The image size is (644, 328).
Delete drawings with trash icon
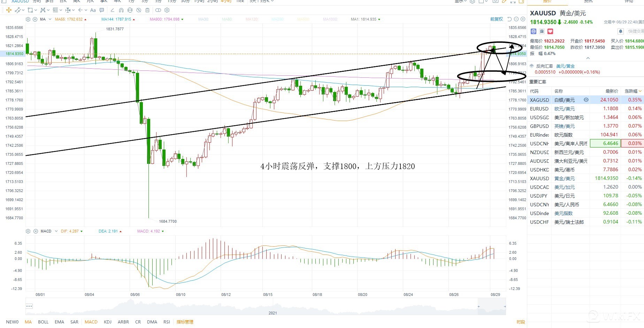tap(147, 10)
